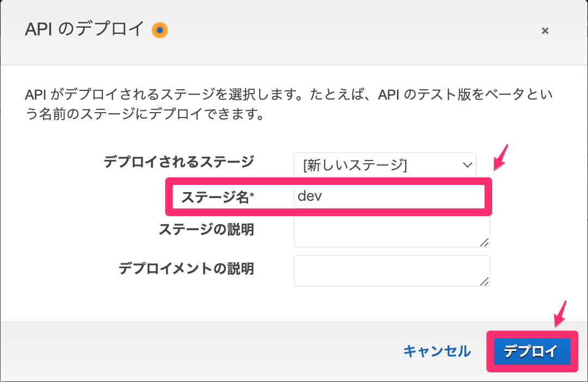Click the highlighted デプロイ confirmation button
The height and width of the screenshot is (382, 588).
[531, 352]
